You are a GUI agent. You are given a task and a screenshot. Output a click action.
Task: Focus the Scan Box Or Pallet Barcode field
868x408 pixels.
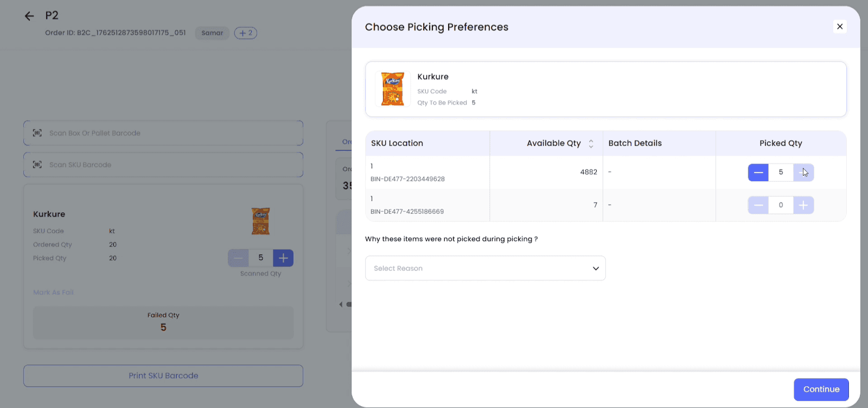(163, 133)
